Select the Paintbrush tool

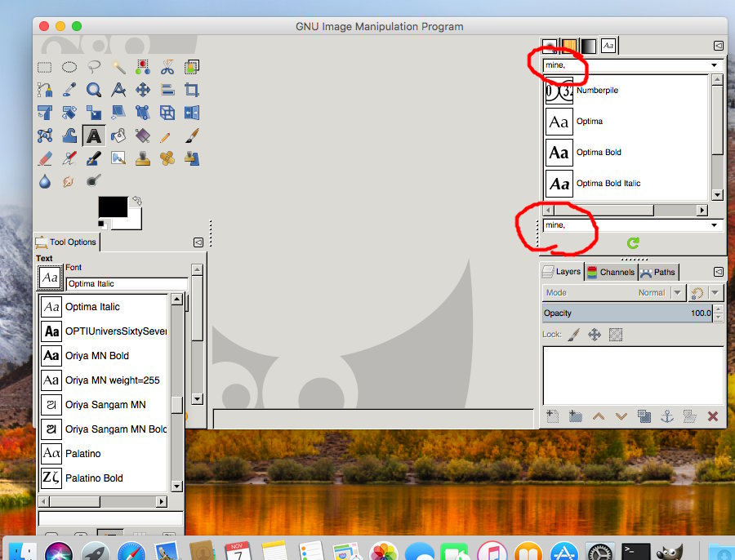point(192,136)
